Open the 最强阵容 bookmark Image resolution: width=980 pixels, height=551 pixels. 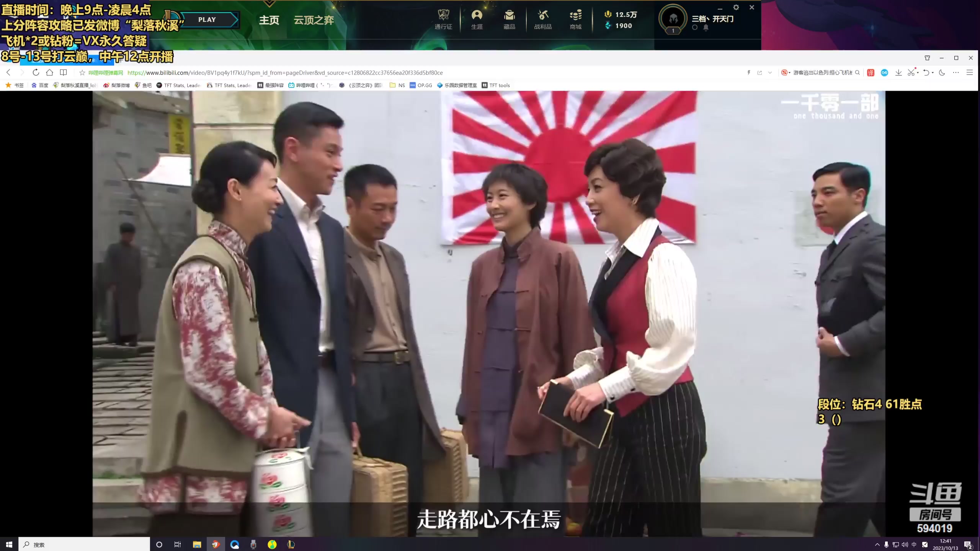point(270,85)
